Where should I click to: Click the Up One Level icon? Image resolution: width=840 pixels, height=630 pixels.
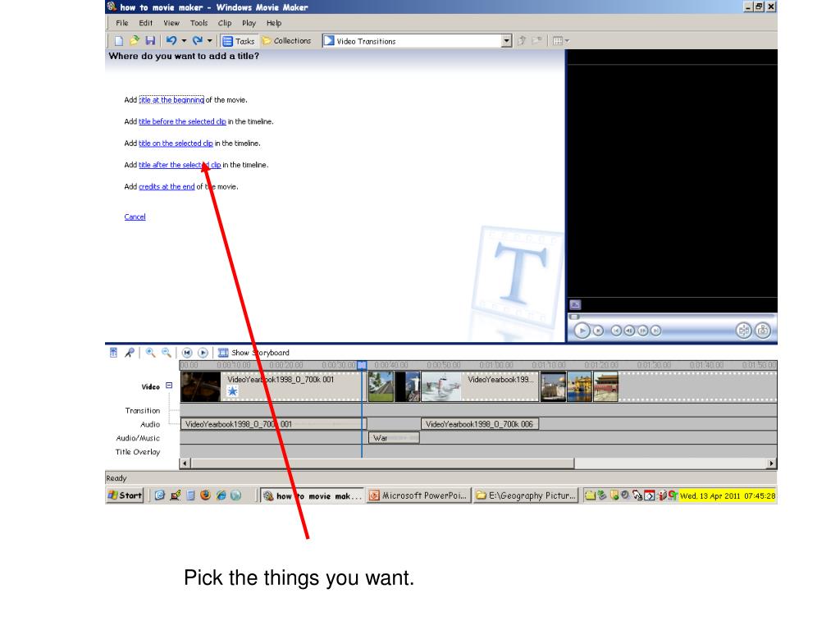point(522,41)
